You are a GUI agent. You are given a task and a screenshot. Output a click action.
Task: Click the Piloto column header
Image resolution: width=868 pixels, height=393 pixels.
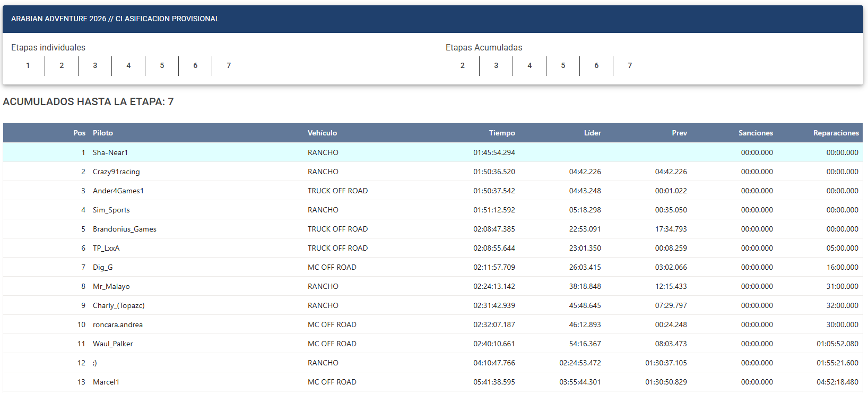coord(103,133)
